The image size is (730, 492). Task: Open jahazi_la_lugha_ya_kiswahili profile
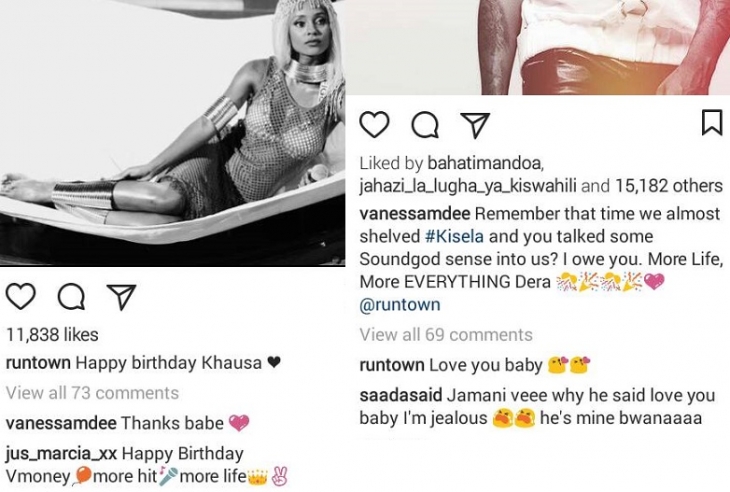click(x=468, y=186)
